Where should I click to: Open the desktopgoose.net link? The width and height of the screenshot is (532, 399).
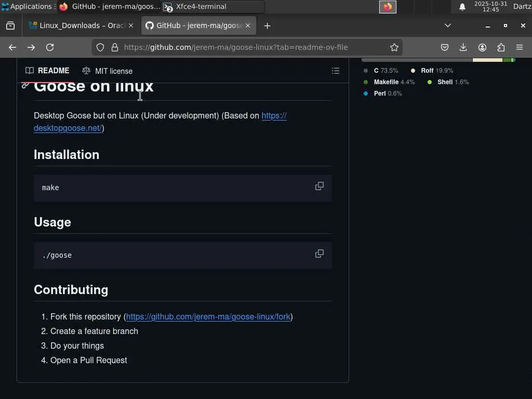tap(160, 122)
